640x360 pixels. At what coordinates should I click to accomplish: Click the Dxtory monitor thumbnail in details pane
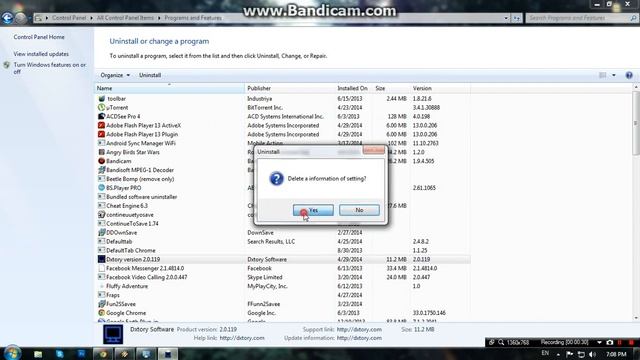point(113,334)
